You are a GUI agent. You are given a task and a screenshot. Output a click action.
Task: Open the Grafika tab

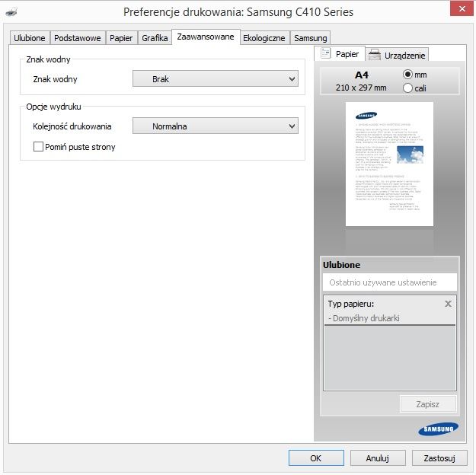click(x=155, y=38)
